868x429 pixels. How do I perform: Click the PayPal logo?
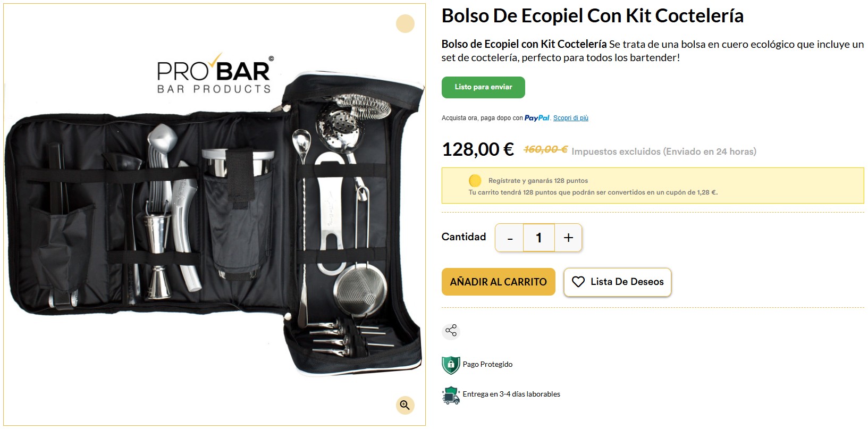(x=537, y=118)
